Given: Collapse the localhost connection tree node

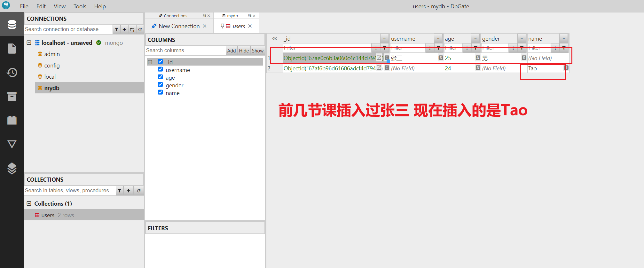Looking at the screenshot, I should pyautogui.click(x=29, y=43).
